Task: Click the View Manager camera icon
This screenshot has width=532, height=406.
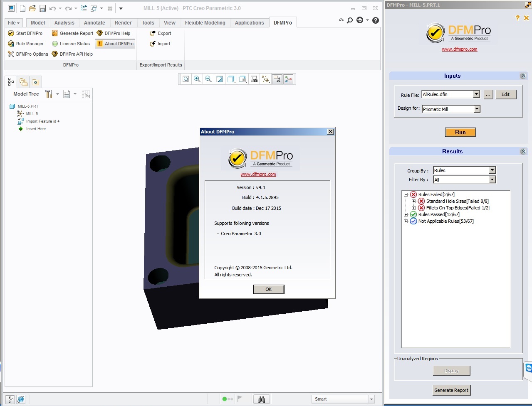Action: 254,79
